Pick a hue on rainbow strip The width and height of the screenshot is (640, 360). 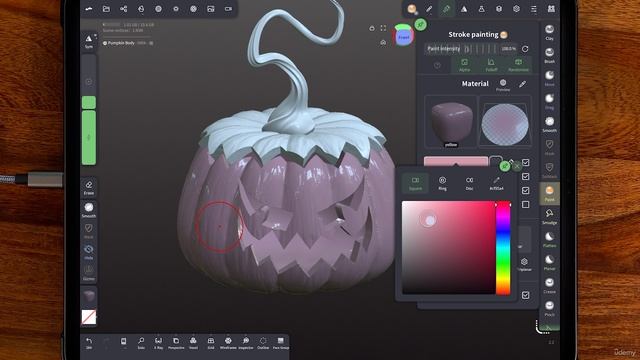click(503, 248)
